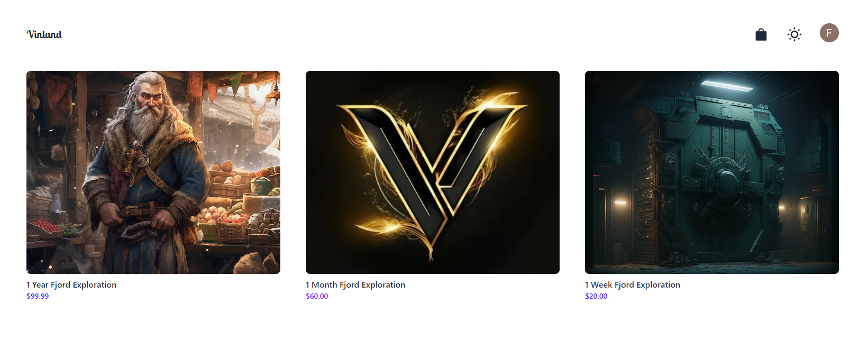
Task: Open the shopping bag cart
Action: [x=761, y=34]
